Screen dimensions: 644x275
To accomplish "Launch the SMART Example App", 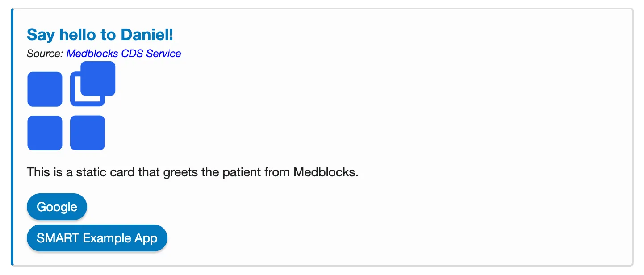I will click(x=97, y=238).
